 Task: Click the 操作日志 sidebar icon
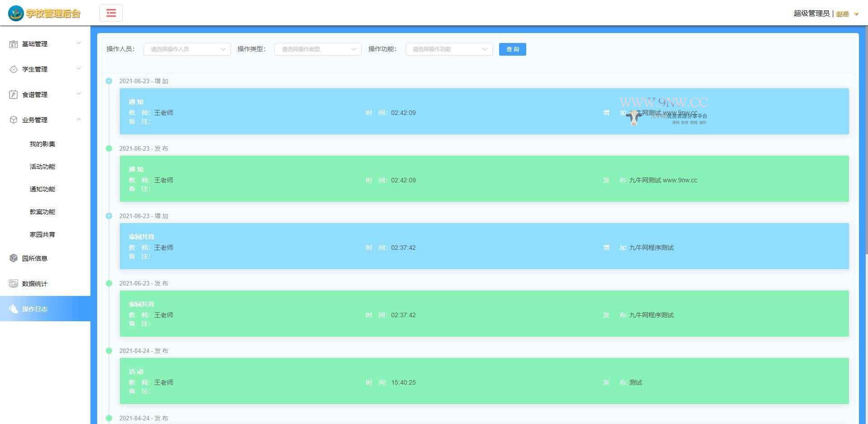coord(14,309)
